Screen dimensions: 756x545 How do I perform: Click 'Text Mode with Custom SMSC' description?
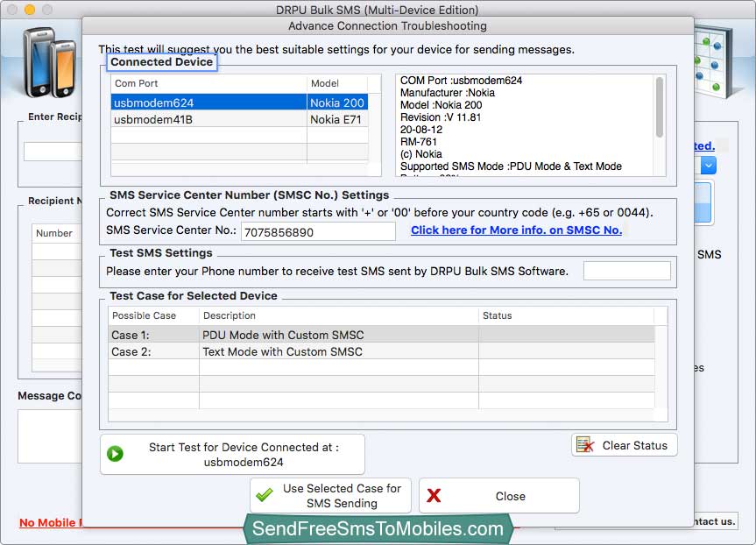[283, 351]
